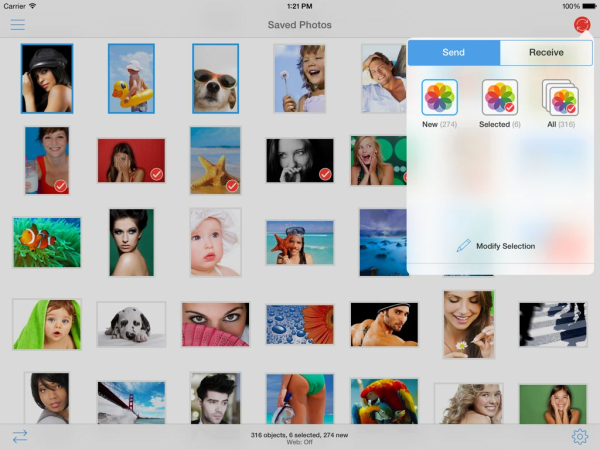Tap the red transfer sync icon
Viewport: 600px width, 450px height.
(582, 24)
